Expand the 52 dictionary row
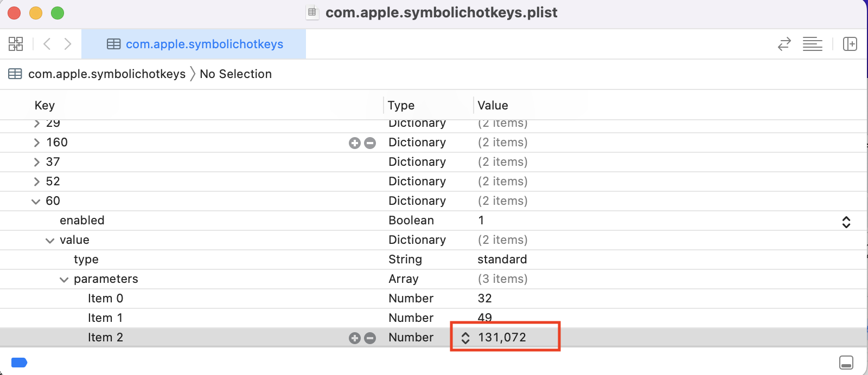 [x=36, y=182]
